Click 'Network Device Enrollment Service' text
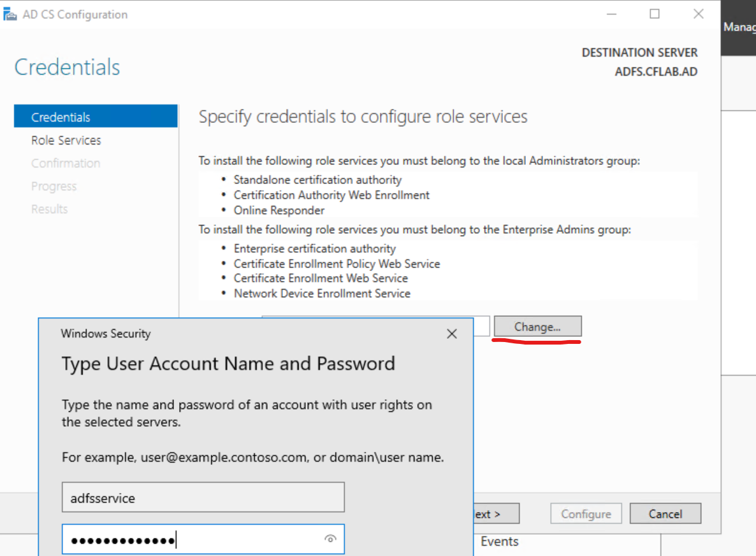Viewport: 756px width, 556px height. tap(322, 294)
